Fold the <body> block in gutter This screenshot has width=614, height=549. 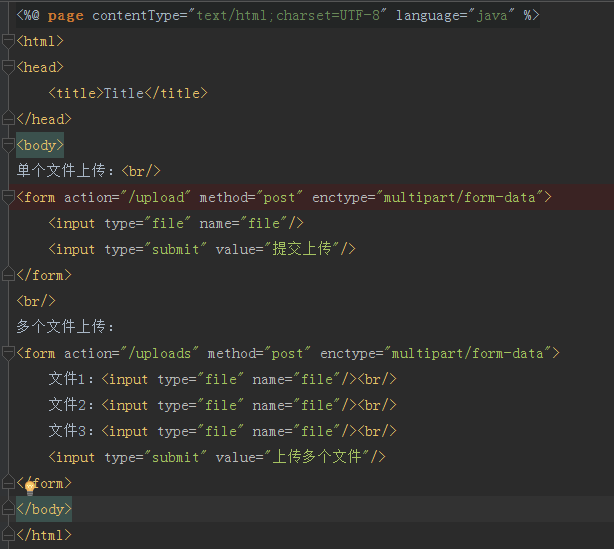[9, 146]
